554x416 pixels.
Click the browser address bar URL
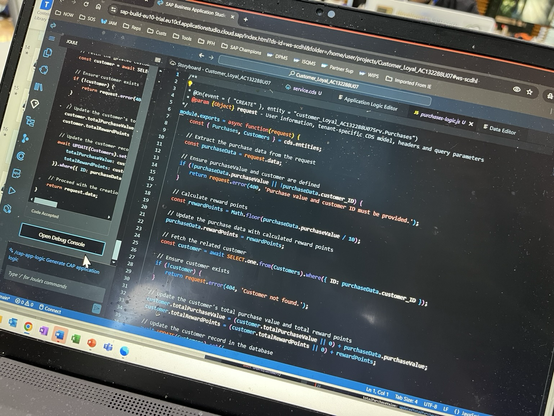299,47
